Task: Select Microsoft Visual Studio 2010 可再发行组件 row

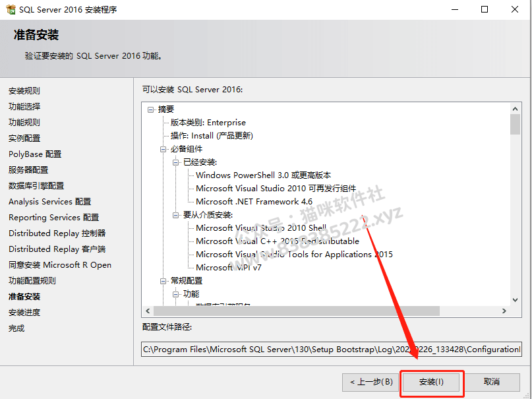Action: tap(276, 189)
